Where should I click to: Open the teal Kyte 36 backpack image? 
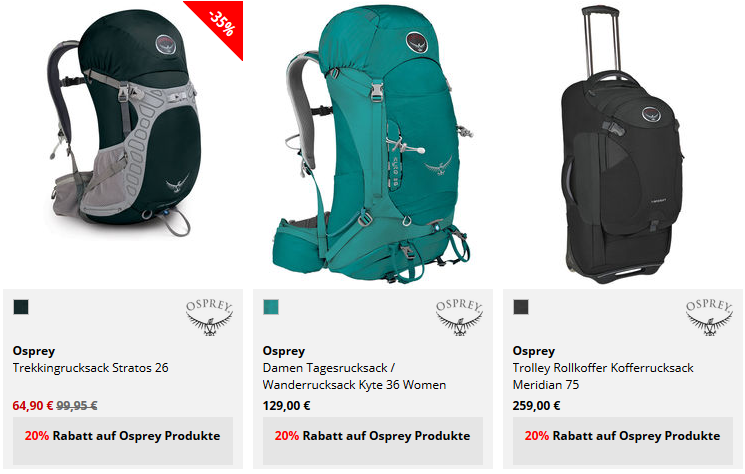[373, 142]
